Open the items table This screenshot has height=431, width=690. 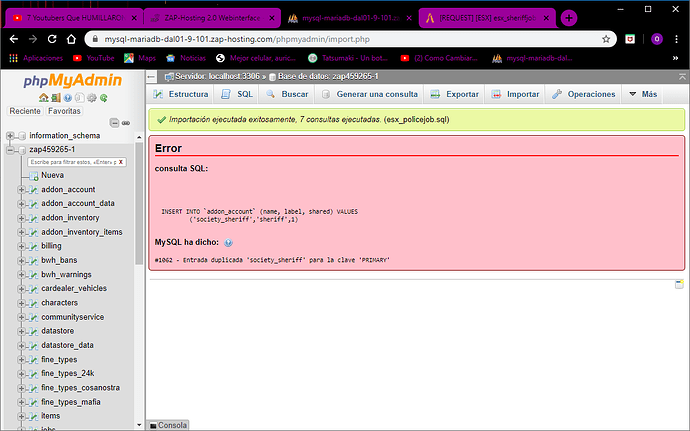tap(51, 416)
